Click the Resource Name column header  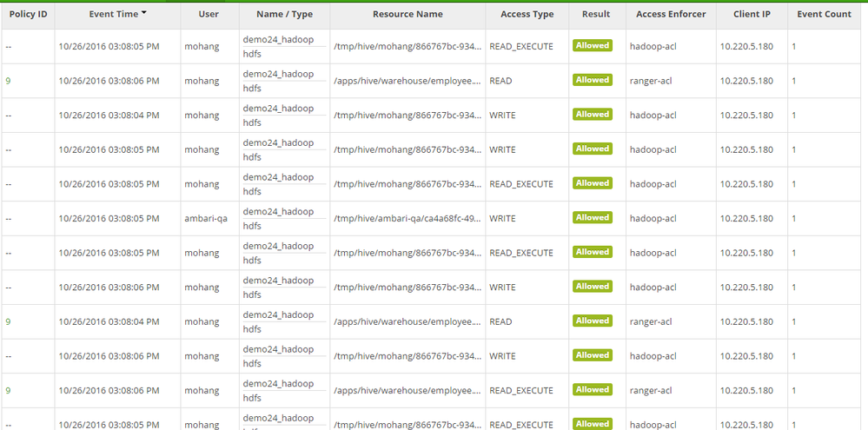407,15
